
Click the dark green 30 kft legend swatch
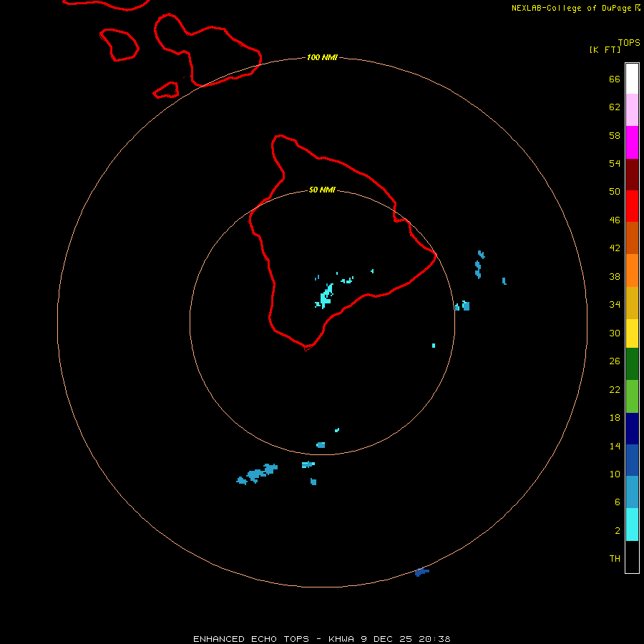point(632,364)
